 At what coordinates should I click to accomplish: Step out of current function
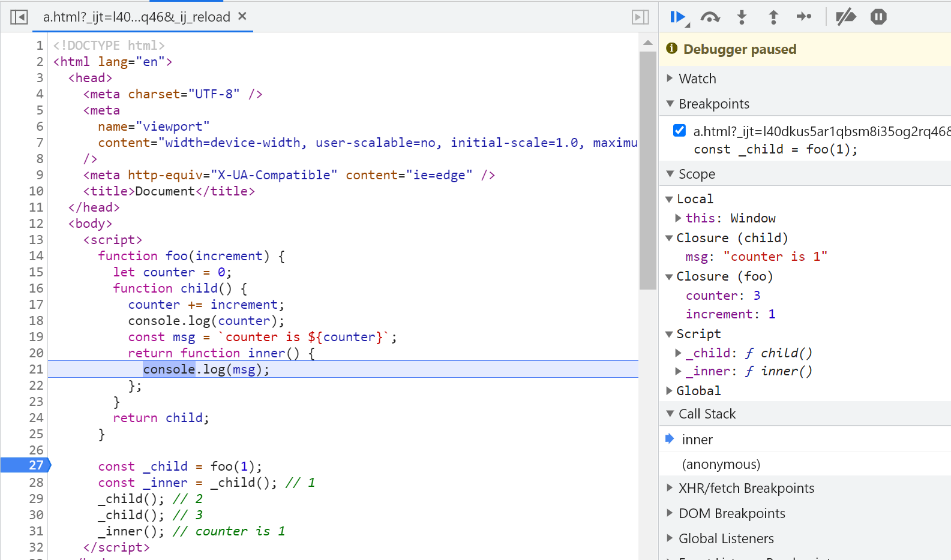coord(773,17)
